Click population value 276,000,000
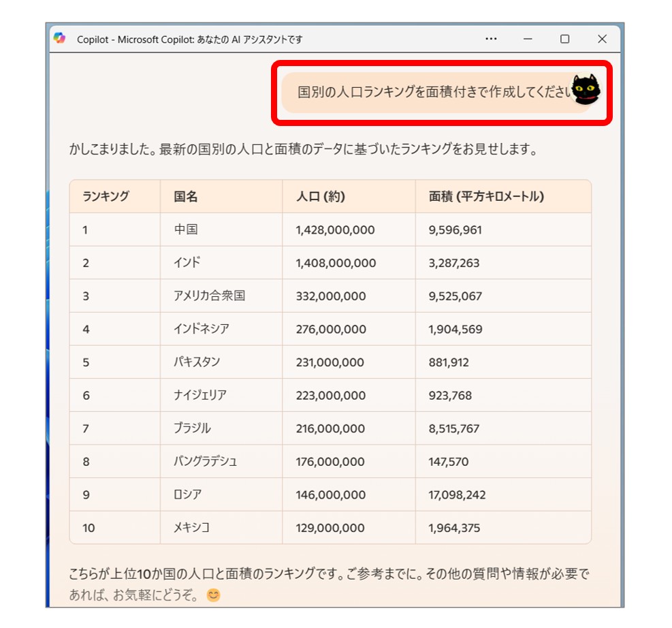Viewport: 672px width, 628px height. 331,329
